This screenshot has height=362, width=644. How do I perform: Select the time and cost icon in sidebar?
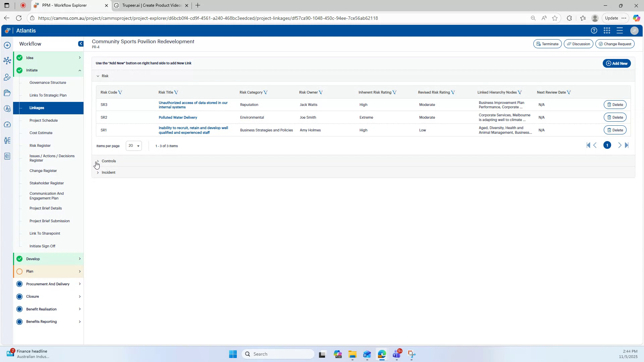(x=7, y=109)
